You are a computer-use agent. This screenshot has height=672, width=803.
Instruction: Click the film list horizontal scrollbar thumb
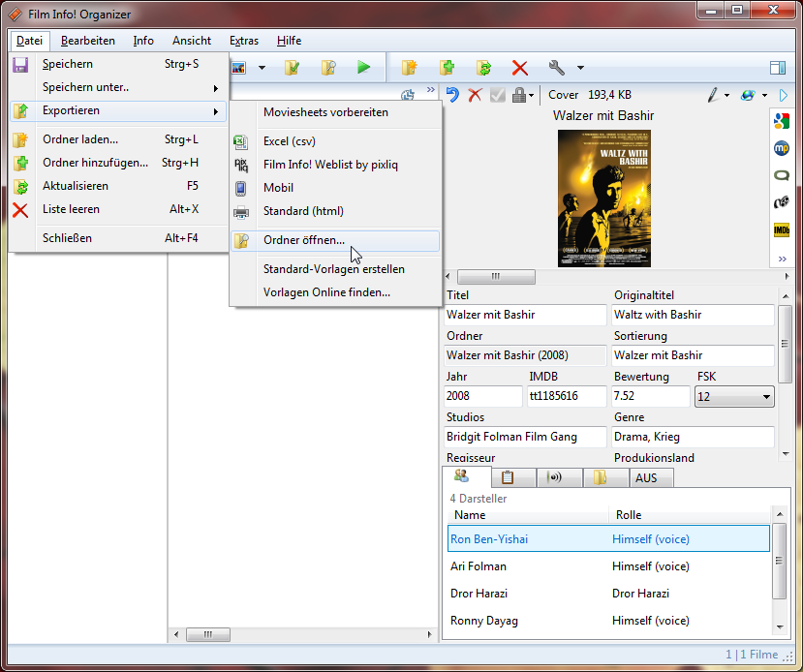pyautogui.click(x=208, y=634)
